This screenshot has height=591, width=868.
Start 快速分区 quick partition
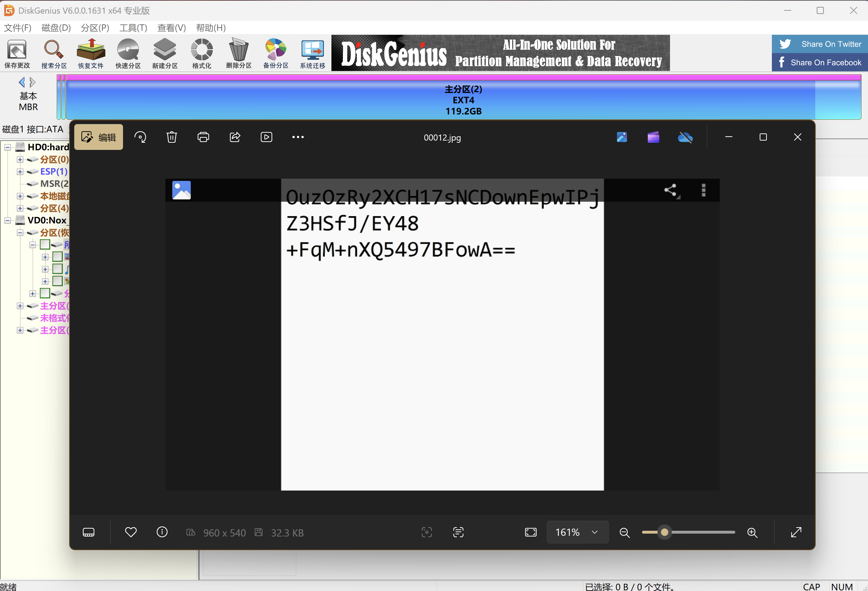[x=128, y=54]
